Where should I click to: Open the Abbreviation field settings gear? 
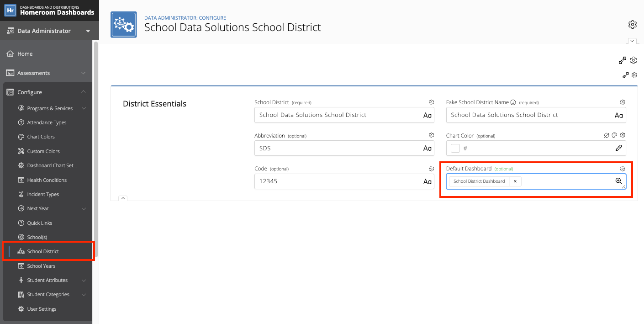431,135
